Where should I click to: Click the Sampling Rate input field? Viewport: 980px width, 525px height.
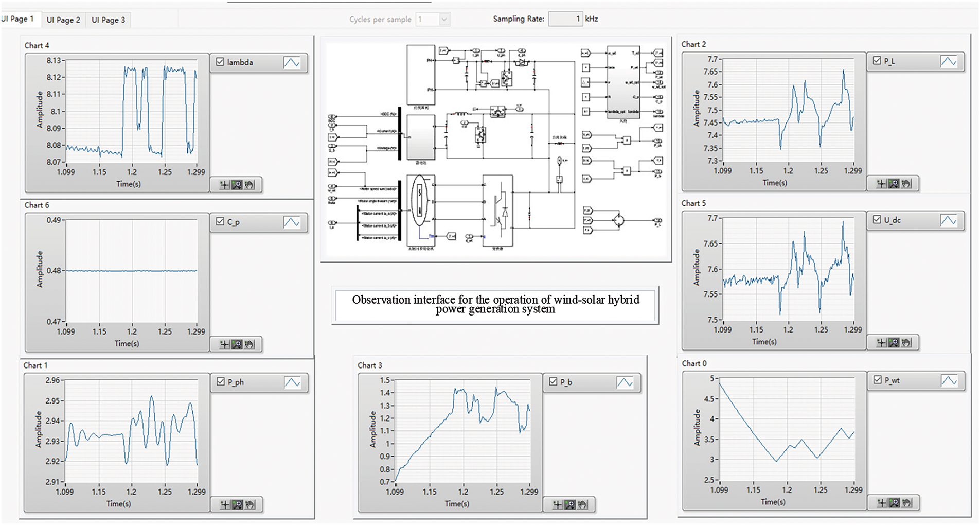[565, 19]
